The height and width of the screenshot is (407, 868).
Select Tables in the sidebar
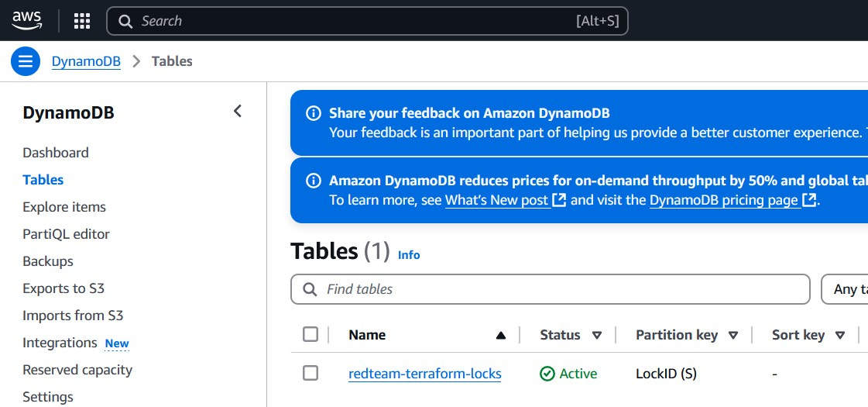43,180
